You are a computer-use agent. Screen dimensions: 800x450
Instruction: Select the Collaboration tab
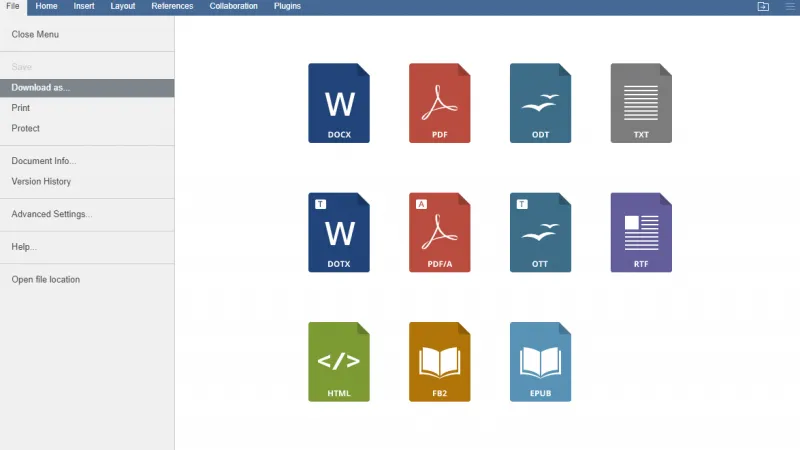233,6
